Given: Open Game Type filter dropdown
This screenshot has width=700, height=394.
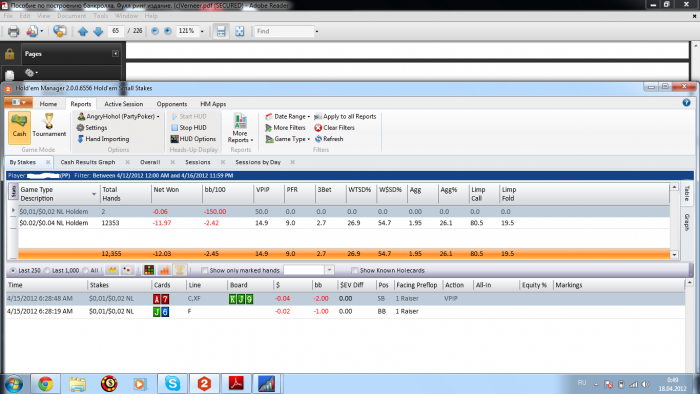Looking at the screenshot, I should (x=288, y=139).
